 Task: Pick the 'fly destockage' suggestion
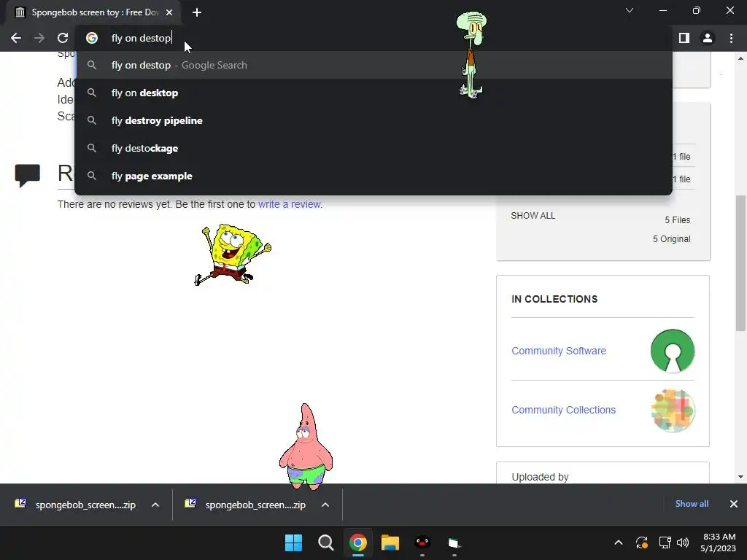pyautogui.click(x=373, y=148)
